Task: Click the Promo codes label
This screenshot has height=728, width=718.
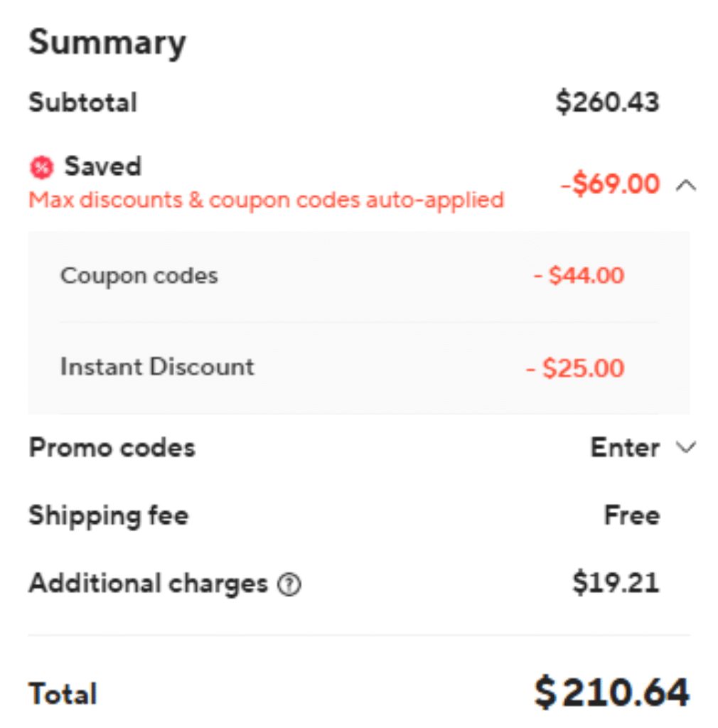Action: [x=112, y=448]
